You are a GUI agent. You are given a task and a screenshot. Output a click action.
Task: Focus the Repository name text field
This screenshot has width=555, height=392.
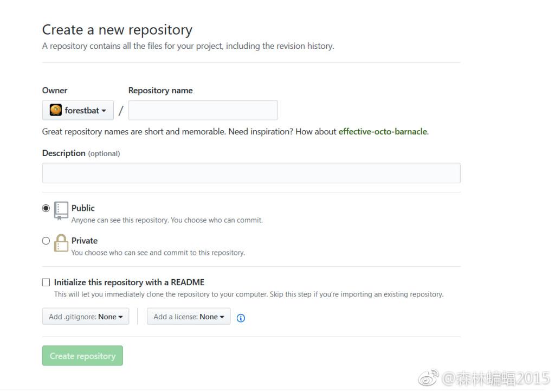click(203, 110)
